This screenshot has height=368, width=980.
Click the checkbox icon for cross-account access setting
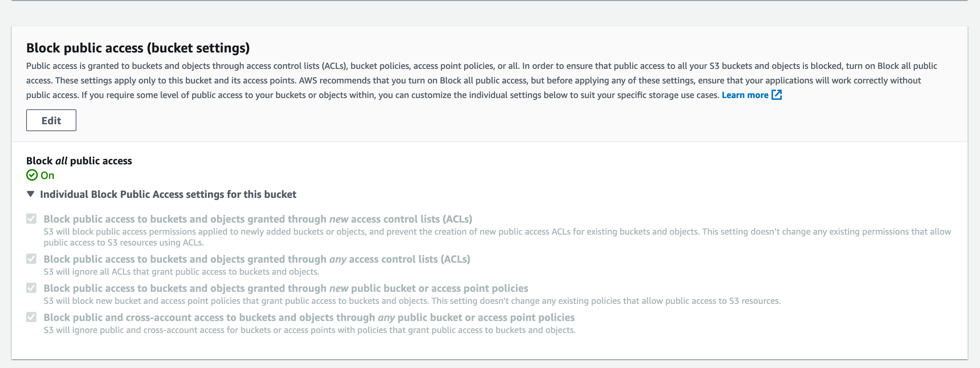point(31,317)
